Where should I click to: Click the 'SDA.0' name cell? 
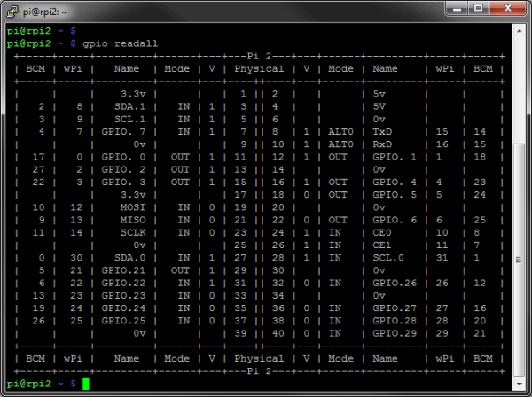[x=129, y=258]
